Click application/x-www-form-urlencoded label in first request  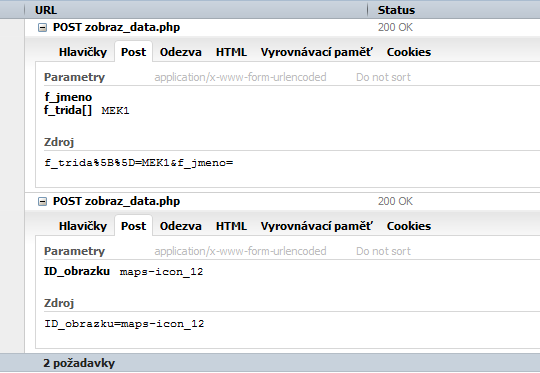click(240, 77)
